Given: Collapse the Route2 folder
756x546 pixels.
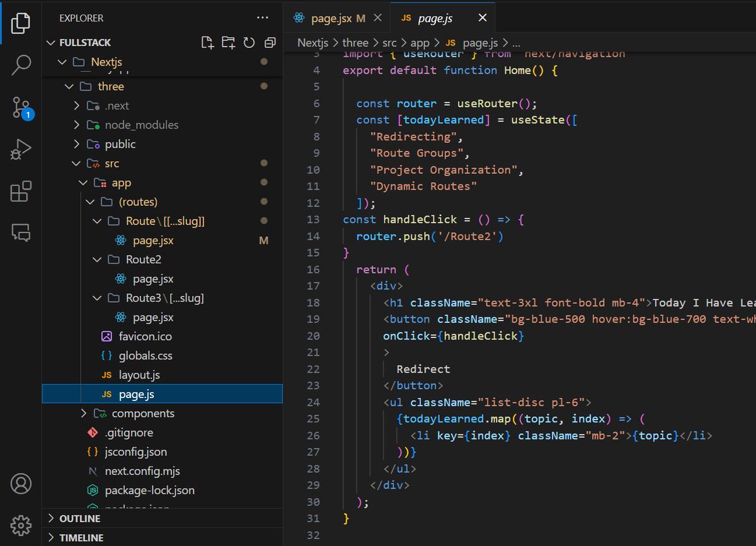Looking at the screenshot, I should [162, 259].
